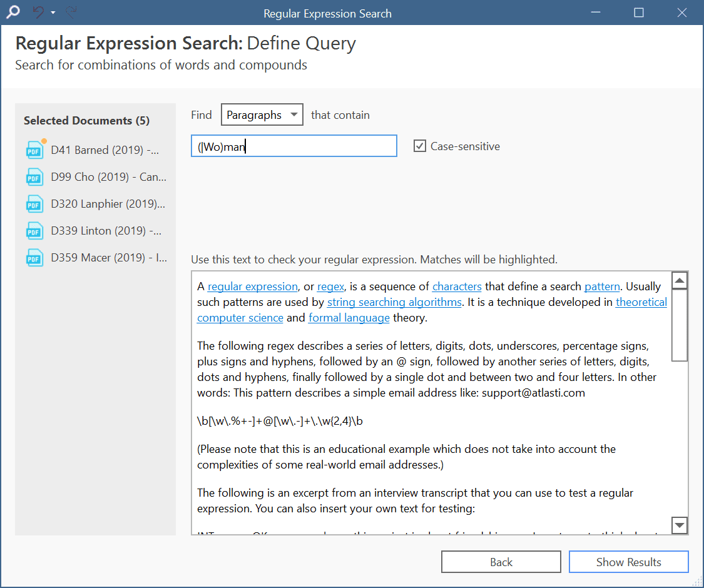704x588 pixels.
Task: Minimize the Regular Expression Search window
Action: tap(596, 13)
